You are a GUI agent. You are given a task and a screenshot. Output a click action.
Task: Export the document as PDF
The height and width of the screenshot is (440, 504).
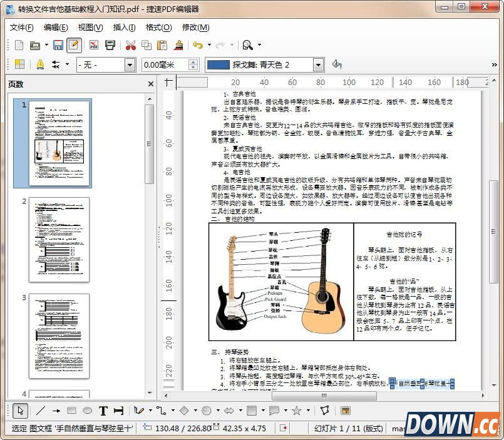pyautogui.click(x=93, y=45)
